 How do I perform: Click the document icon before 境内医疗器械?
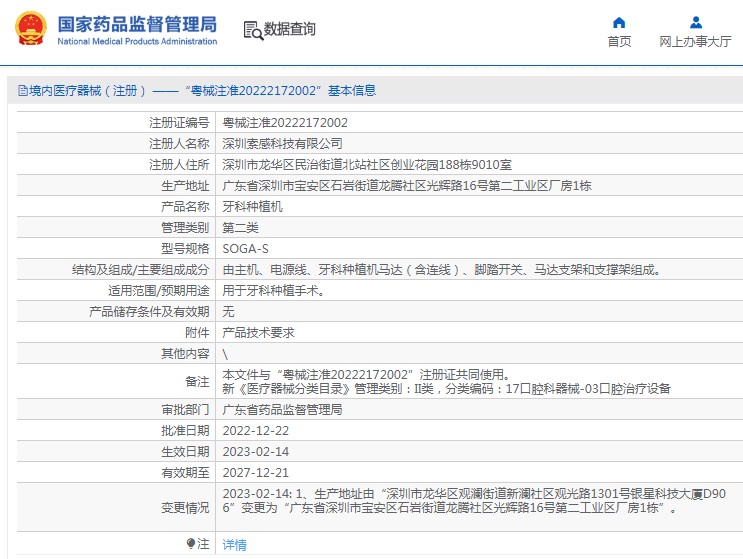(x=22, y=90)
